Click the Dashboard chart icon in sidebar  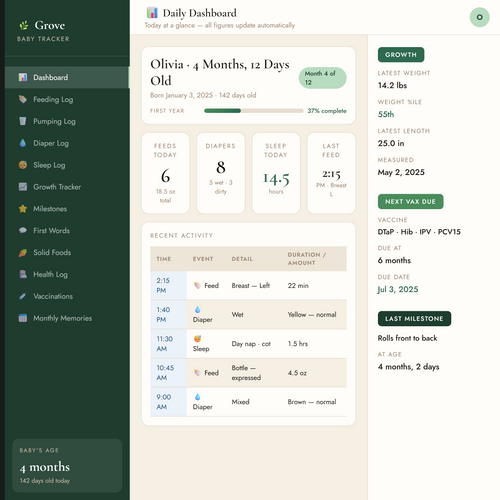pyautogui.click(x=23, y=77)
